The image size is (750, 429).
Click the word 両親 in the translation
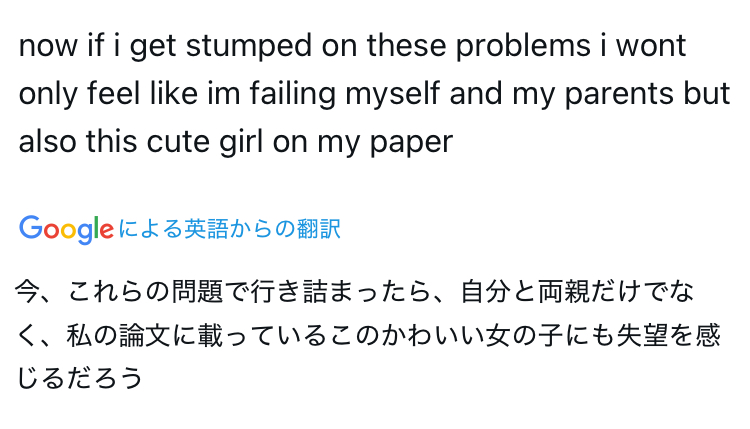click(564, 291)
